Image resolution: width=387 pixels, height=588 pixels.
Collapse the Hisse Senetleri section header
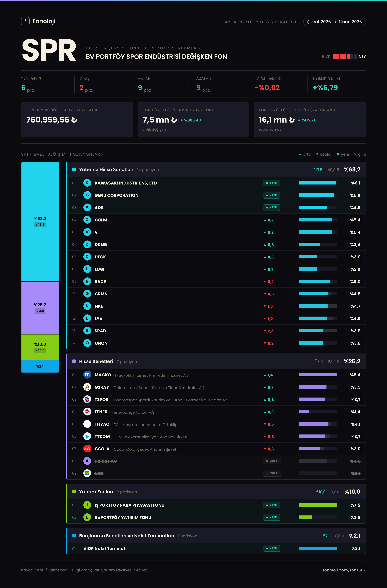point(216,361)
